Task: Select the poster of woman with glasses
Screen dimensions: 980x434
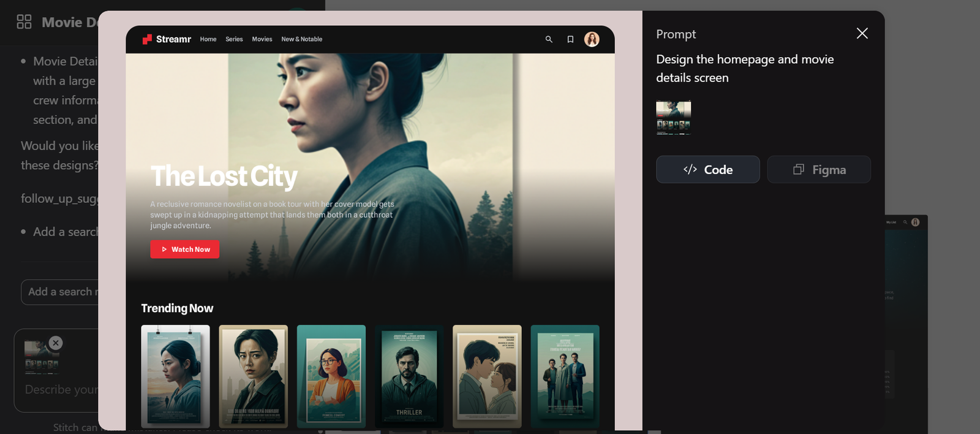Action: coord(331,376)
